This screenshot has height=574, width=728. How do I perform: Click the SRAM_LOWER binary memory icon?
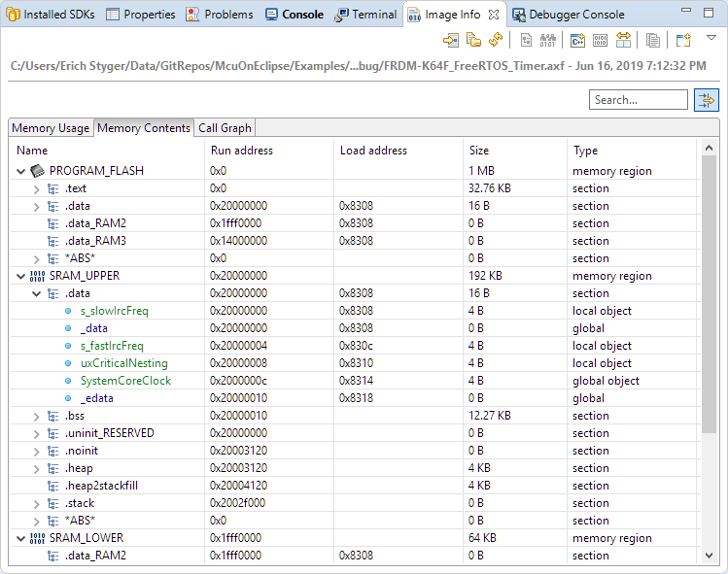(x=37, y=538)
